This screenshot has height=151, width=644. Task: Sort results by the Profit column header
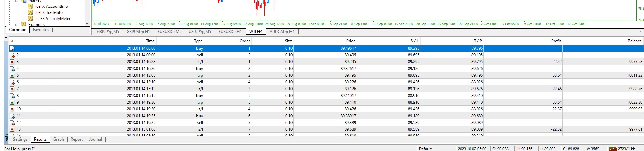click(523, 41)
